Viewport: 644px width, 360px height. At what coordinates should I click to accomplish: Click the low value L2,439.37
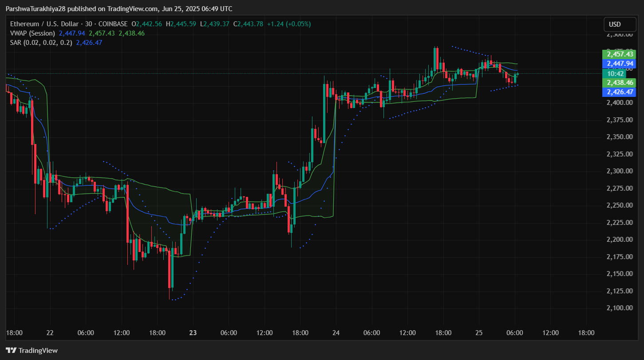coord(215,24)
